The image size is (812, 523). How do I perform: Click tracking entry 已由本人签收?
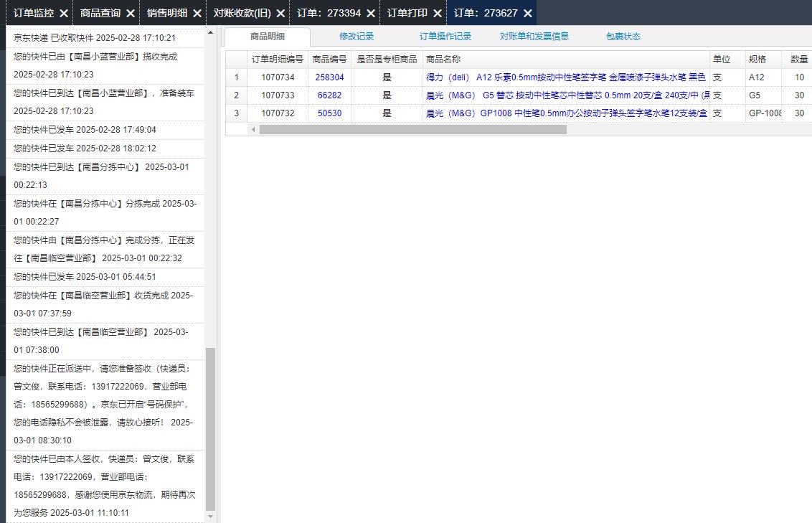tap(105, 486)
